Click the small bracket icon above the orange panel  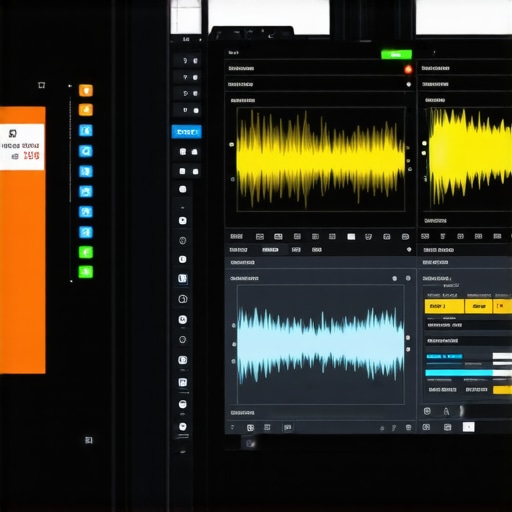(x=41, y=85)
